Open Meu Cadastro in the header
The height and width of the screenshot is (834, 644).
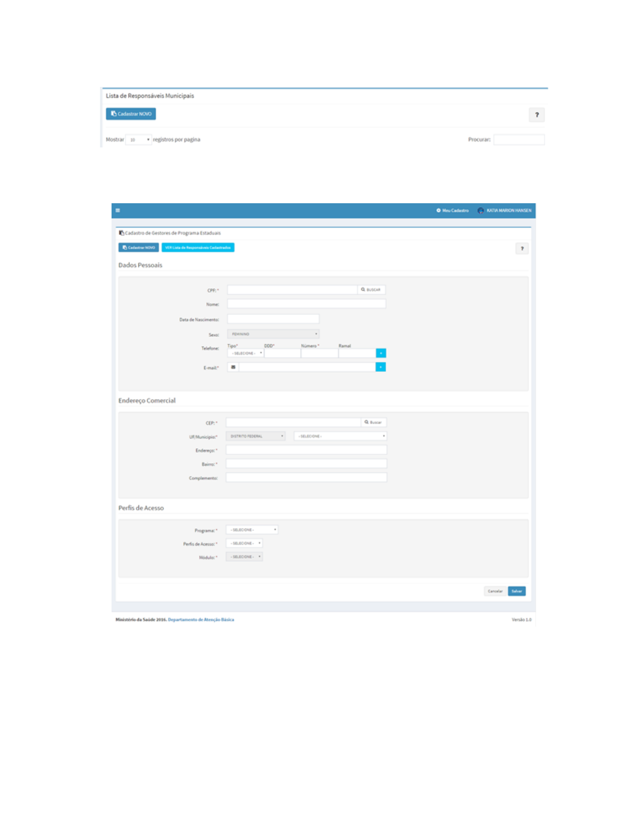coord(452,211)
